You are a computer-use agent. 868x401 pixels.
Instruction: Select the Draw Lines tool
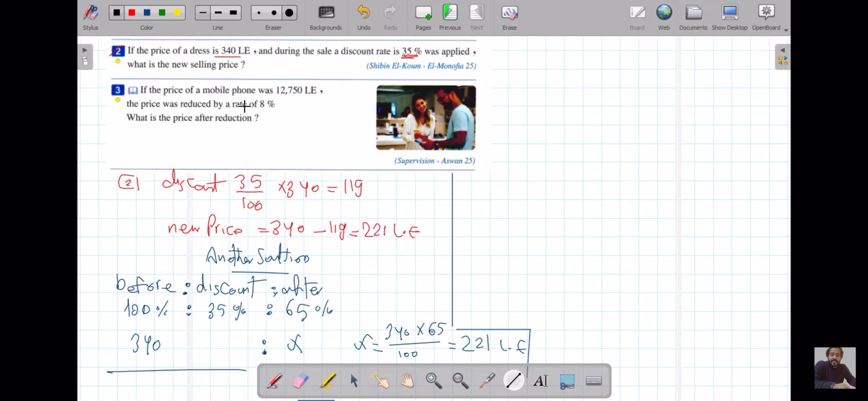click(514, 381)
